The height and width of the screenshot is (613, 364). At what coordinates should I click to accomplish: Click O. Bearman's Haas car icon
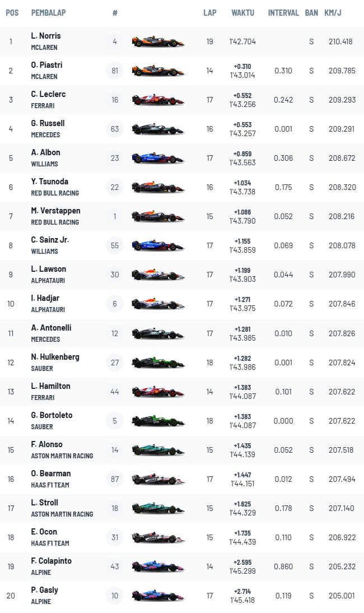(158, 479)
